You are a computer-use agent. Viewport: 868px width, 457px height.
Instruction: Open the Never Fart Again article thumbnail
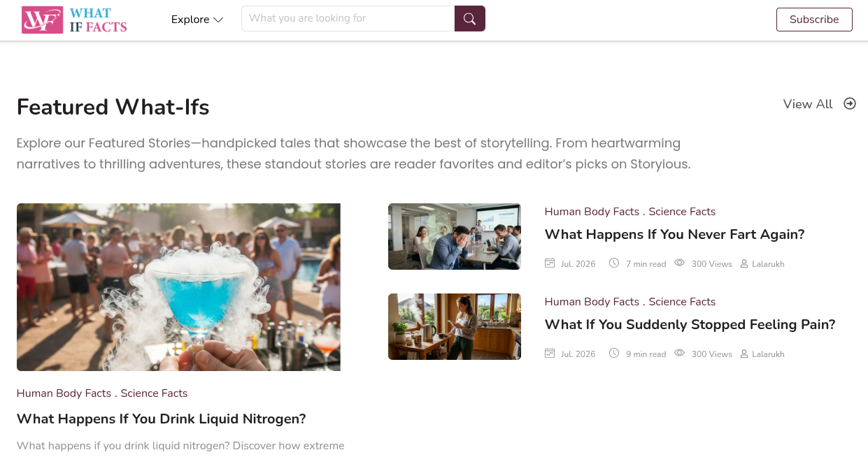tap(455, 237)
